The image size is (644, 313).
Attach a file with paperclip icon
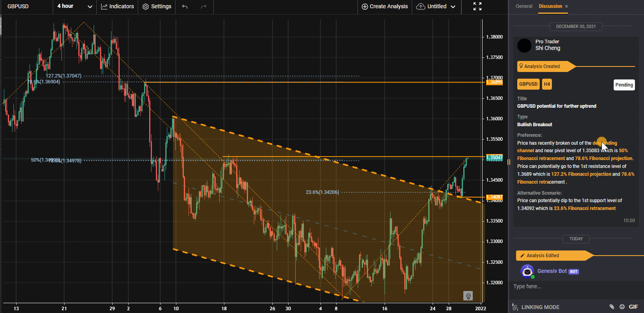click(612, 307)
